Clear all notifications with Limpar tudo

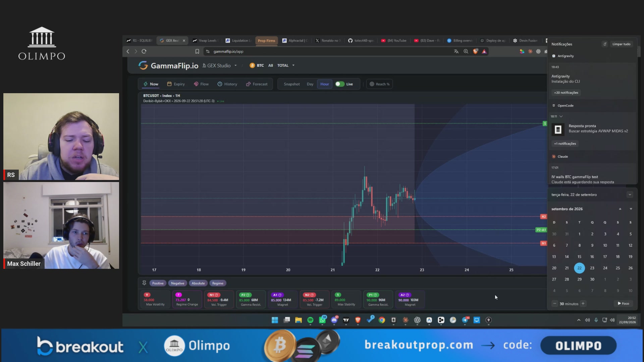[621, 44]
